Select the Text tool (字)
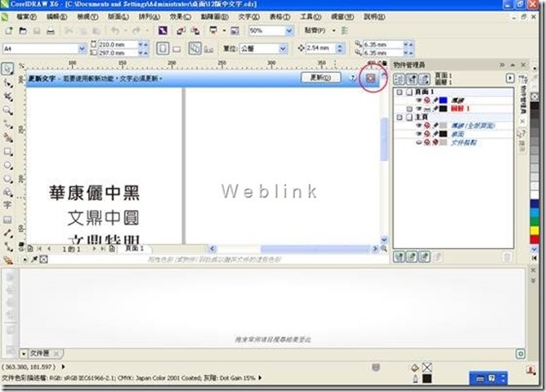This screenshot has width=546, height=392. click(x=7, y=205)
